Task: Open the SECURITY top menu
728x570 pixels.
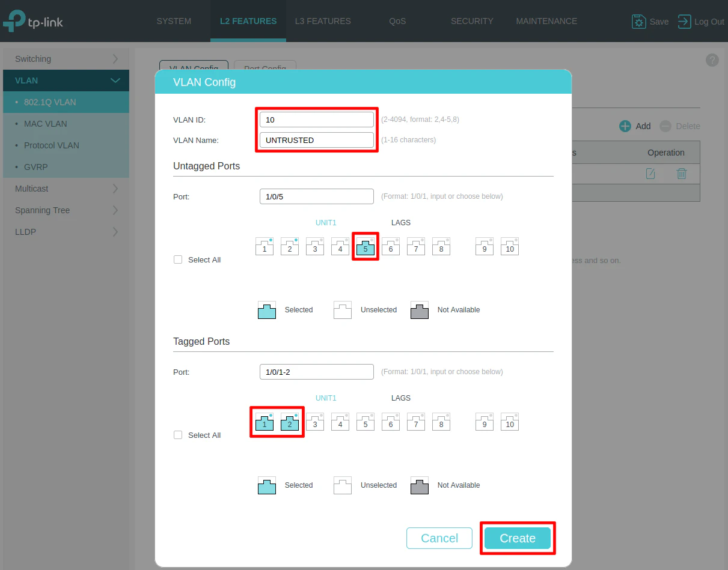Action: pyautogui.click(x=472, y=21)
